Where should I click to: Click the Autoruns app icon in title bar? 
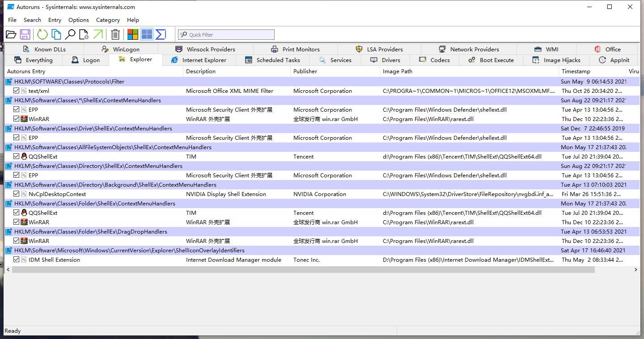(10, 7)
